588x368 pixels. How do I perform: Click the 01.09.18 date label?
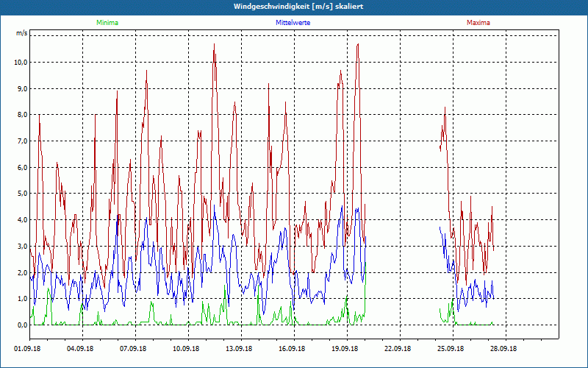point(27,349)
